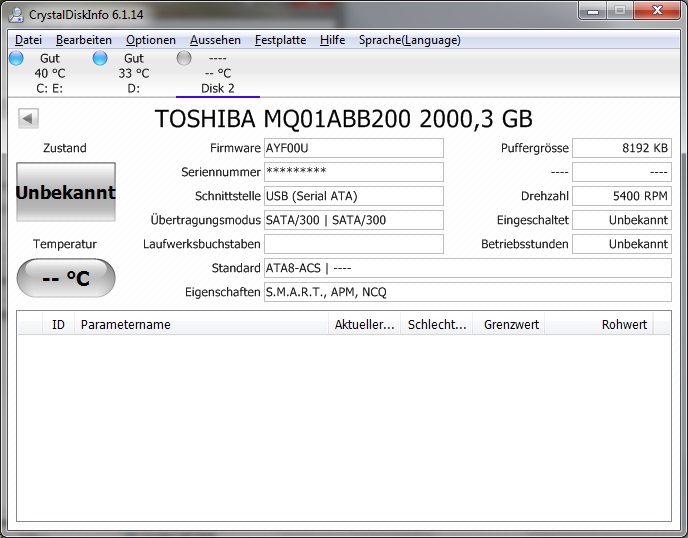Click the Firmware field AYF00U
The width and height of the screenshot is (688, 538).
point(354,148)
